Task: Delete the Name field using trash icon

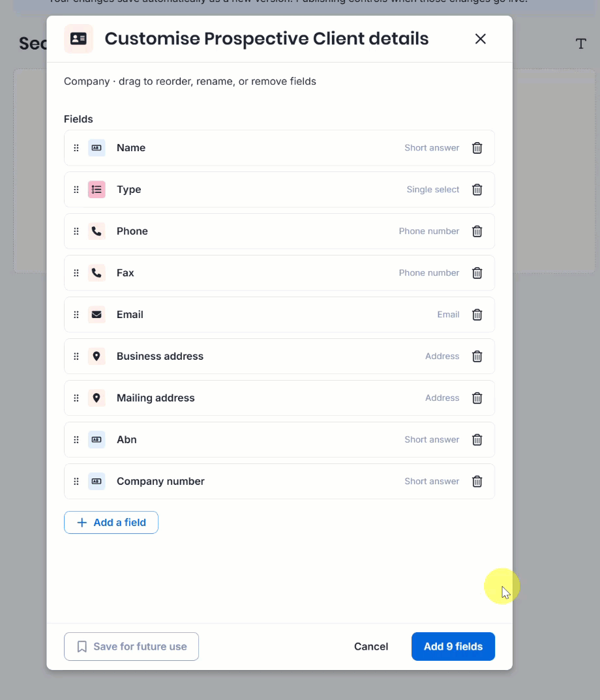Action: [x=477, y=148]
